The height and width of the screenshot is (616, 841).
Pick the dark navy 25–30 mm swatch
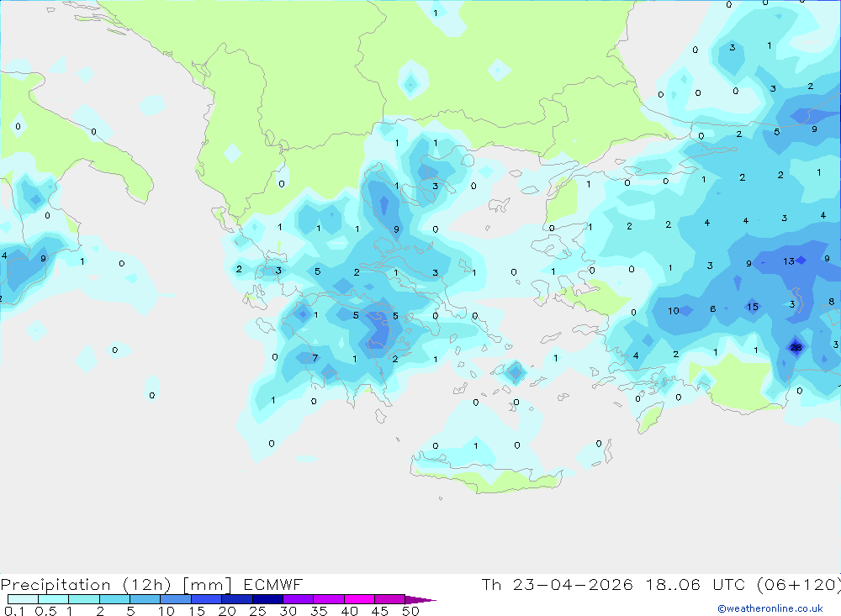click(x=267, y=599)
